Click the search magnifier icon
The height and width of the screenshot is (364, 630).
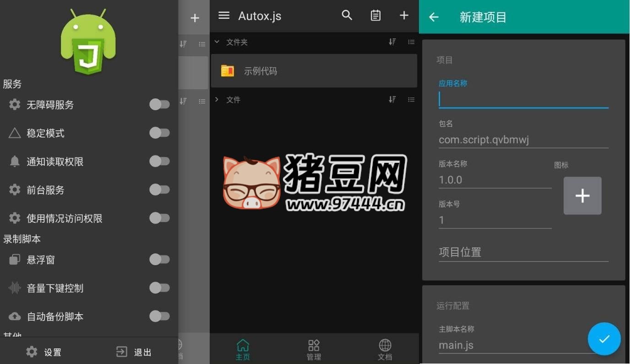pyautogui.click(x=347, y=16)
